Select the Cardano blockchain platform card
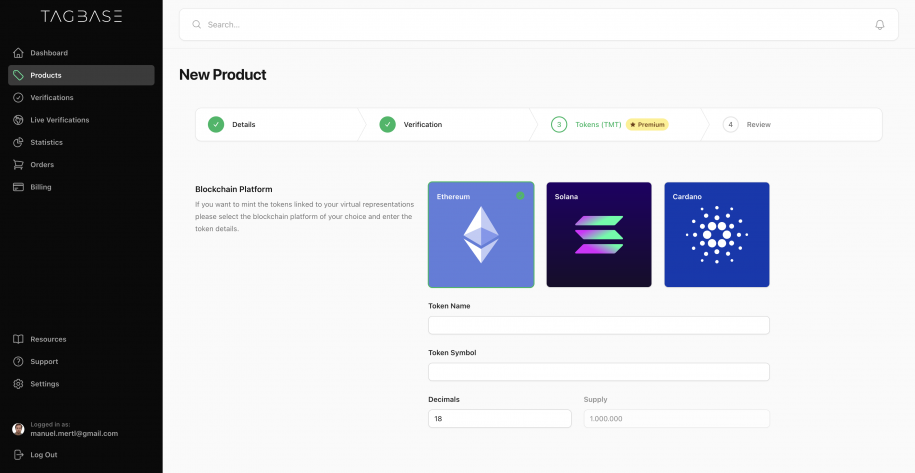 click(x=717, y=234)
